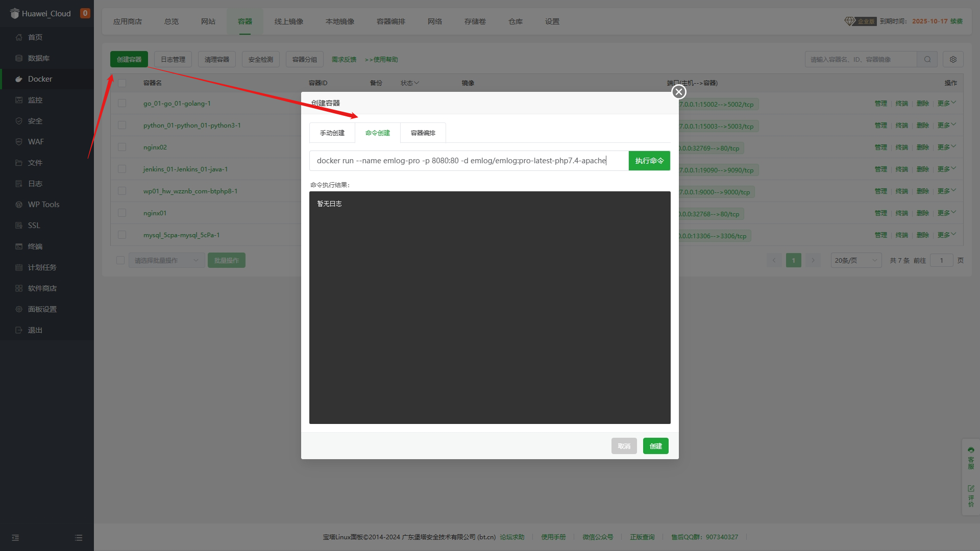The height and width of the screenshot is (551, 980).
Task: Open the 线上镜像 top tab
Action: pyautogui.click(x=289, y=21)
